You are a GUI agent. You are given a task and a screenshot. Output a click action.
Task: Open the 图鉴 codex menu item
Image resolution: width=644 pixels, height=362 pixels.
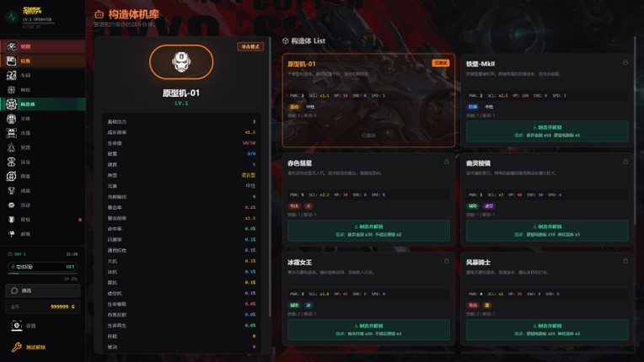pos(43,176)
